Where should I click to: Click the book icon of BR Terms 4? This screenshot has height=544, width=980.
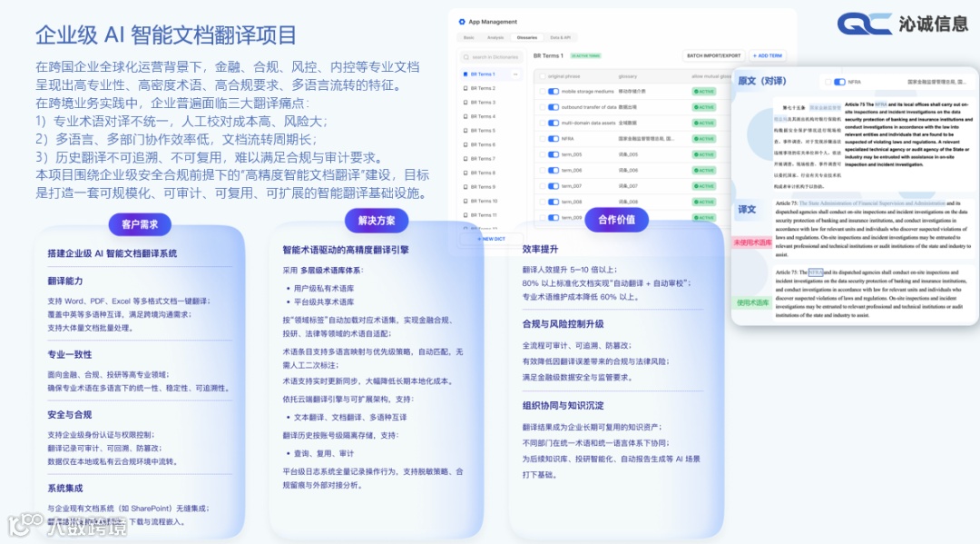pos(465,116)
